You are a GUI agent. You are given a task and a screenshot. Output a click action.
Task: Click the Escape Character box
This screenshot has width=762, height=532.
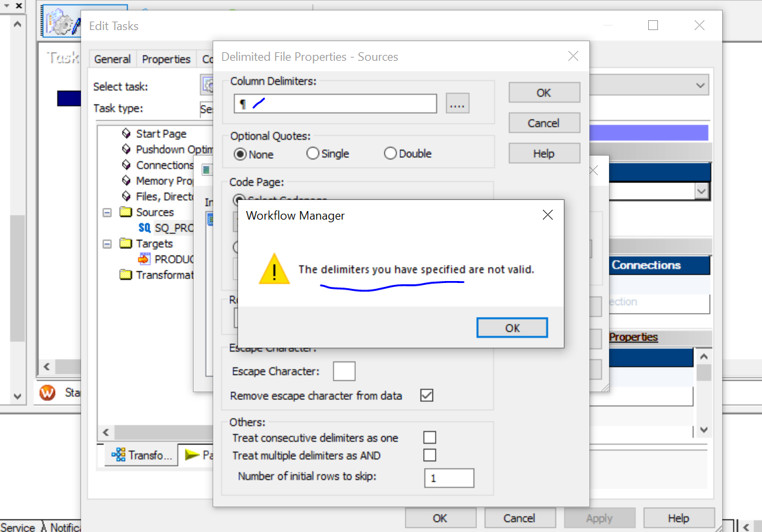tap(344, 371)
